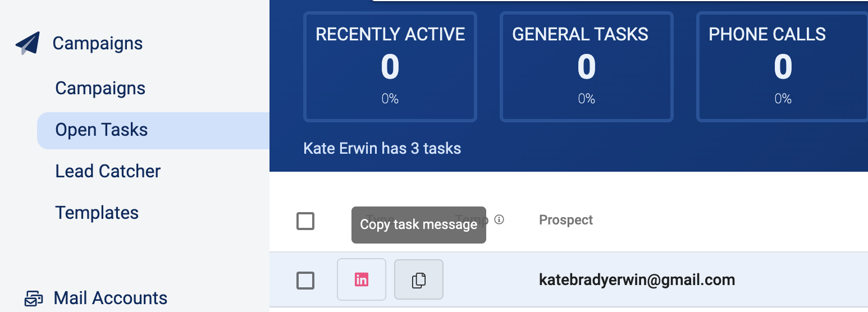Open prospect katebradyerwin@gmail.com

tap(637, 279)
